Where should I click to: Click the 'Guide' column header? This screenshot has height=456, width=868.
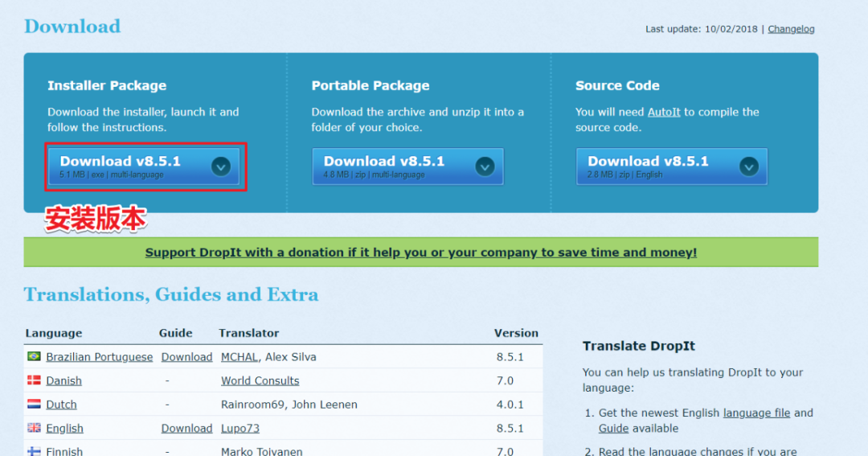tap(175, 334)
